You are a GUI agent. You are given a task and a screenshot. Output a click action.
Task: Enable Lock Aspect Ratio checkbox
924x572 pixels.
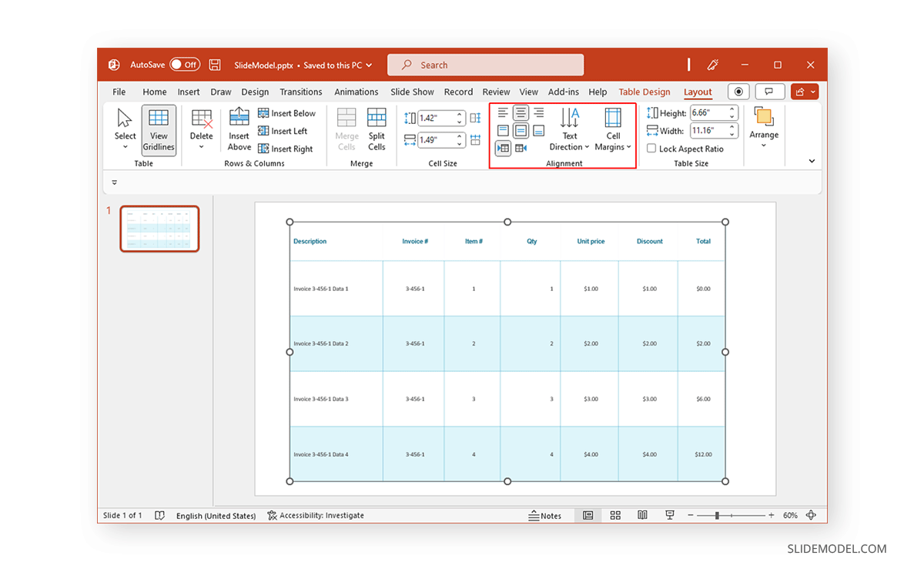tap(651, 149)
